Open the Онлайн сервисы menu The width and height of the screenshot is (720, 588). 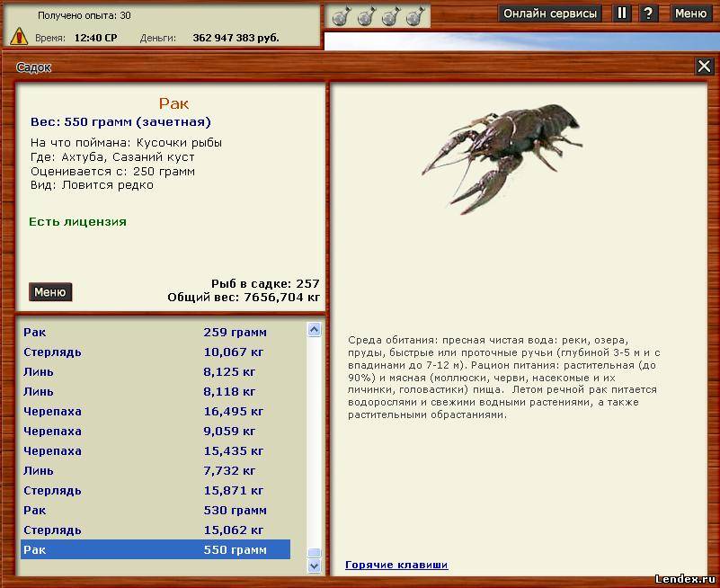click(x=550, y=13)
